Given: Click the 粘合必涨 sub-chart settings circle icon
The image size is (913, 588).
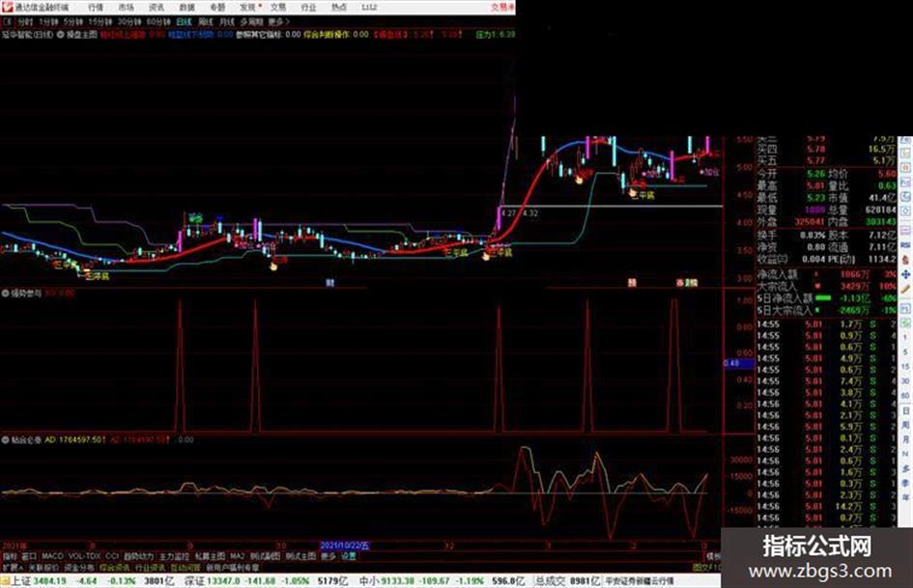Looking at the screenshot, I should [6, 440].
